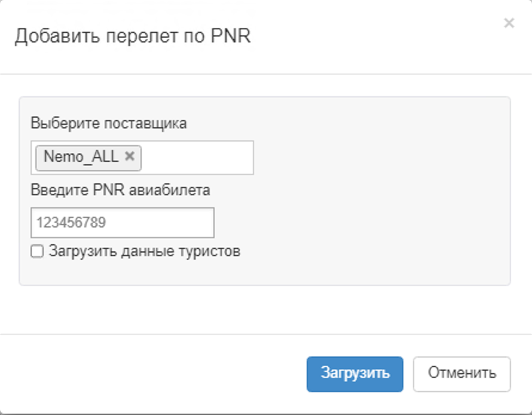Close the dialog with the X icon
532x415 pixels.
pyautogui.click(x=509, y=23)
